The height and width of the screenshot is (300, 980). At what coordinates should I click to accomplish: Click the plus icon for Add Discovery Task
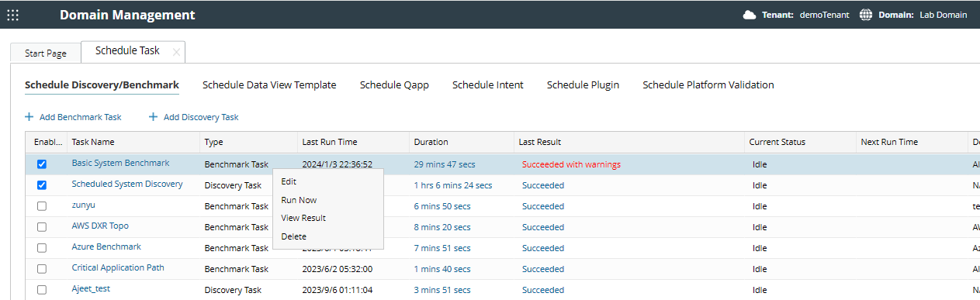pos(154,117)
